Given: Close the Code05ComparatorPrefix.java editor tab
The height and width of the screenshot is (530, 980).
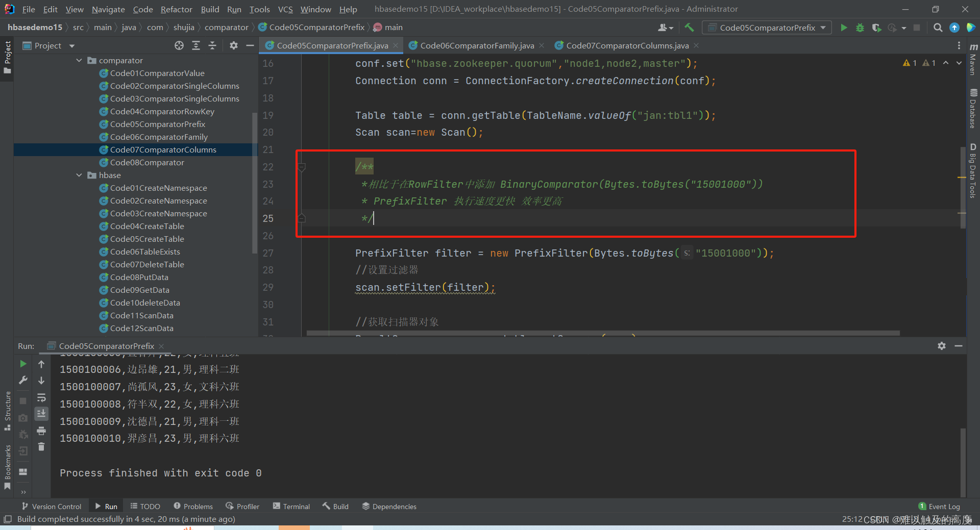Looking at the screenshot, I should pyautogui.click(x=396, y=45).
